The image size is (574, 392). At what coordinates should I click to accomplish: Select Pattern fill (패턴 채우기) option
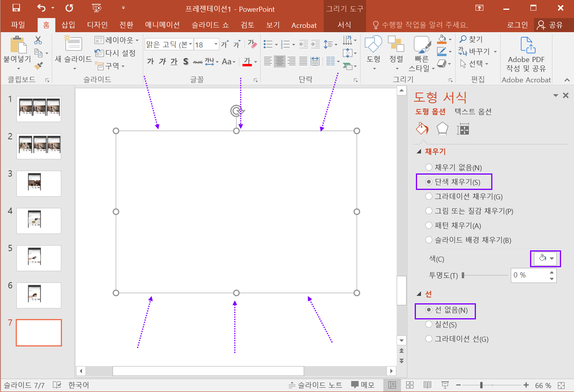453,226
